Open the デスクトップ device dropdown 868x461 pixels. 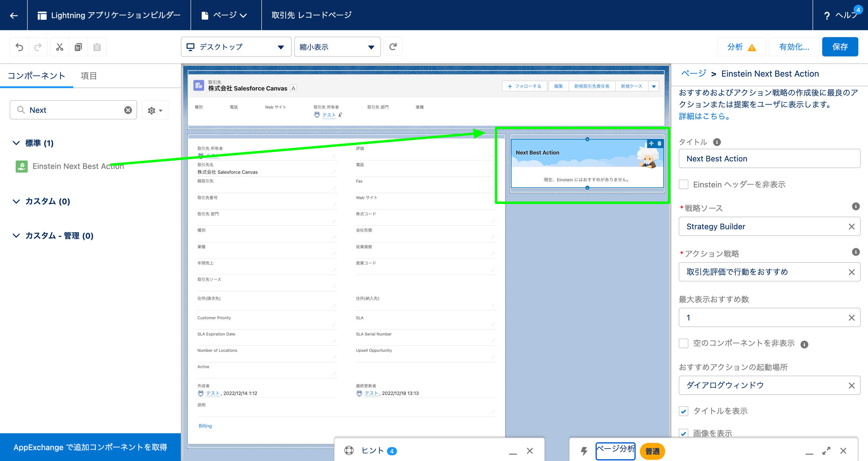[236, 47]
